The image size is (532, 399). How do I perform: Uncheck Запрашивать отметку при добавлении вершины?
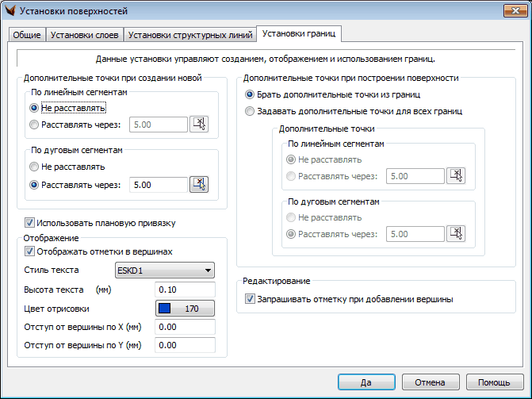(251, 299)
